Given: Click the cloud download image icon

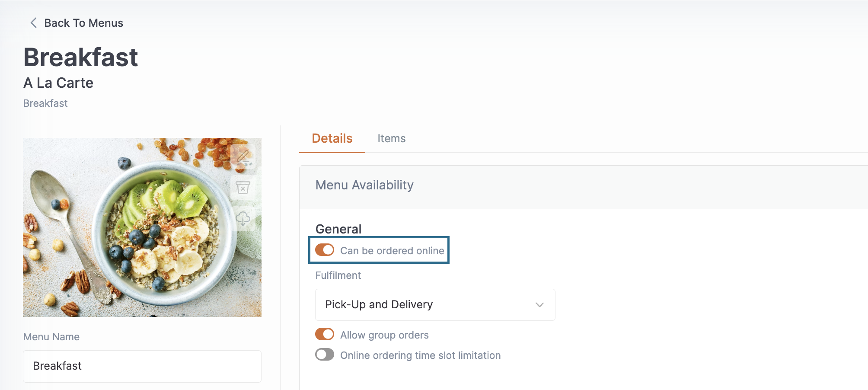Looking at the screenshot, I should 243,219.
